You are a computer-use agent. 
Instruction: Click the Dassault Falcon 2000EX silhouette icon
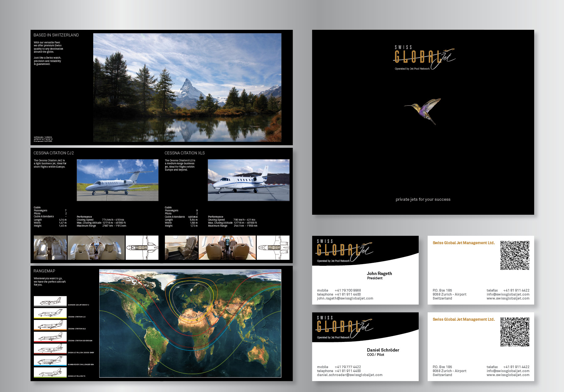point(50,349)
